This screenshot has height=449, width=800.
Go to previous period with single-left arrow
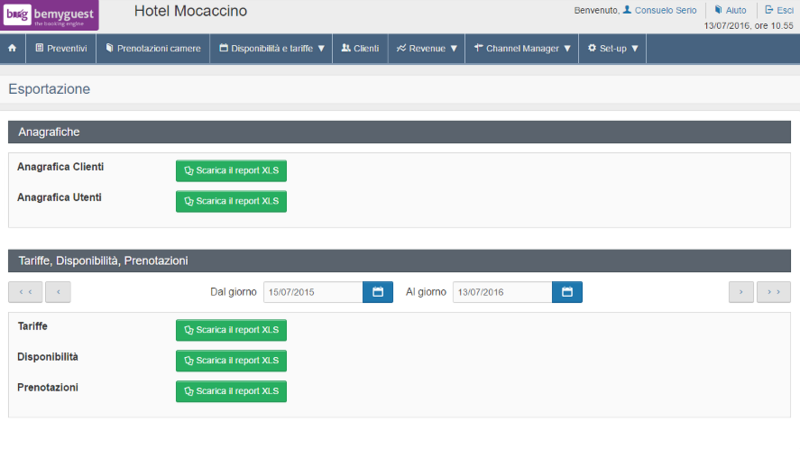58,292
